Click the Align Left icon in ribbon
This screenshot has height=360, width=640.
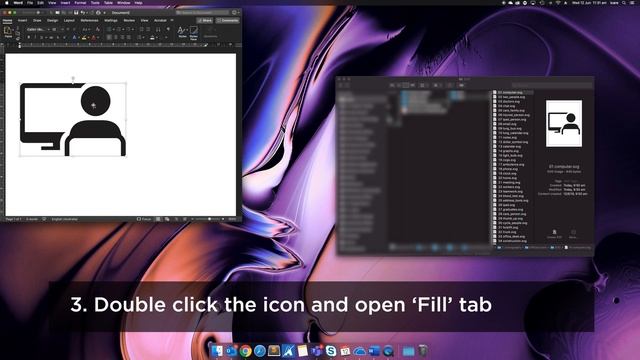coord(109,37)
